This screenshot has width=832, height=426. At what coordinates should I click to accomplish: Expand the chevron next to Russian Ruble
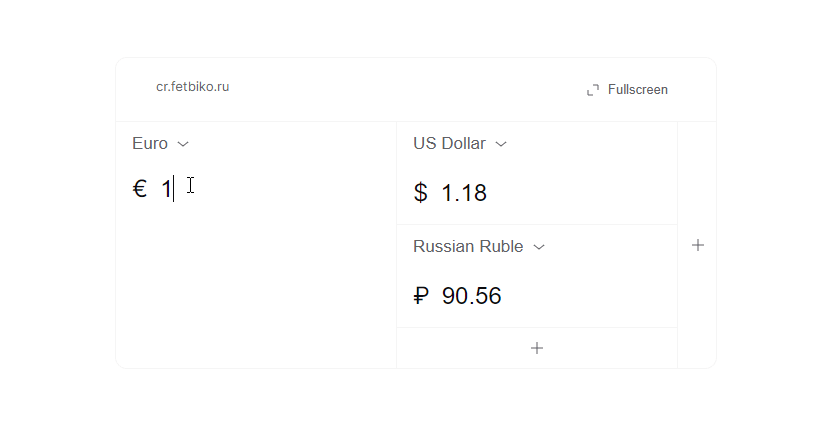539,247
